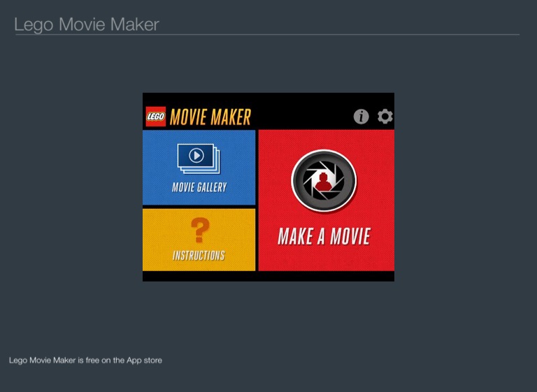Click the caption about the App store

(85, 361)
